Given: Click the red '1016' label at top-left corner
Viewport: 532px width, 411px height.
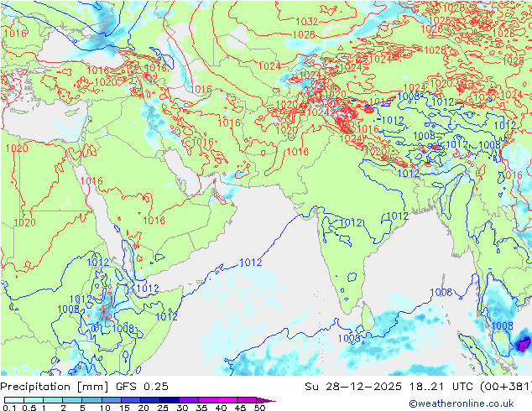Looking at the screenshot, I should 16,34.
